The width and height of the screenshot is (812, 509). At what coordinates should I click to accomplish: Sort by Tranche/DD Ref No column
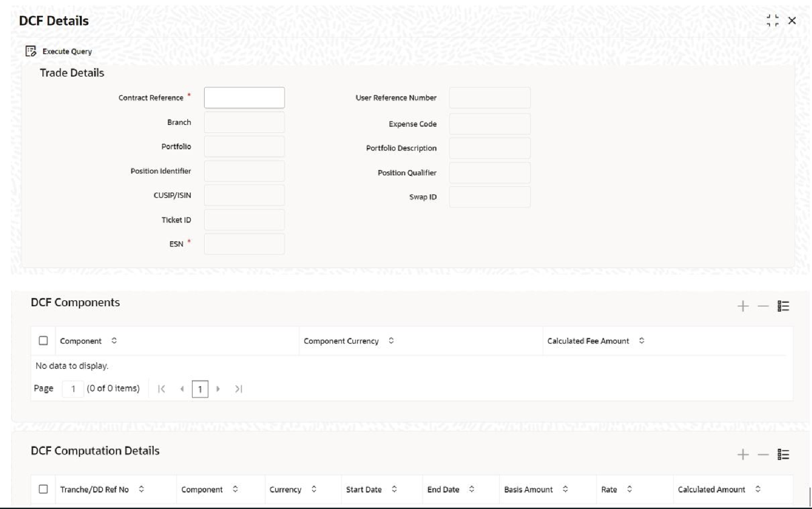[141, 490]
